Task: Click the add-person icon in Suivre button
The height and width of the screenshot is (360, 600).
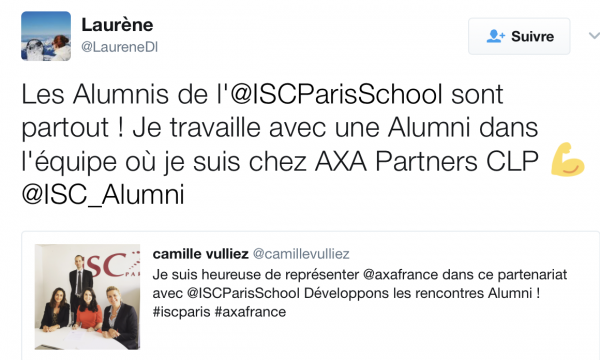Action: 496,36
